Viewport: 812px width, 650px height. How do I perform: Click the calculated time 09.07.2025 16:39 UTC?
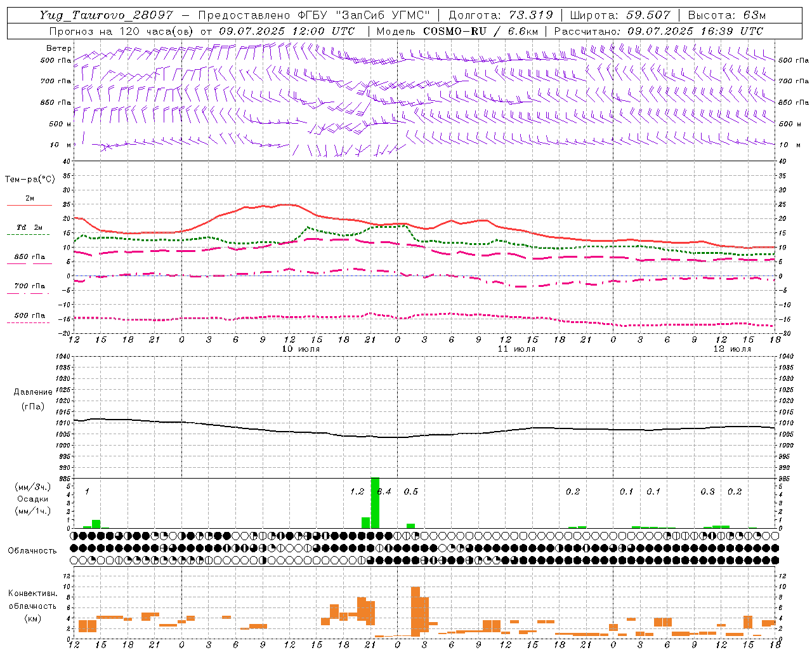point(695,31)
